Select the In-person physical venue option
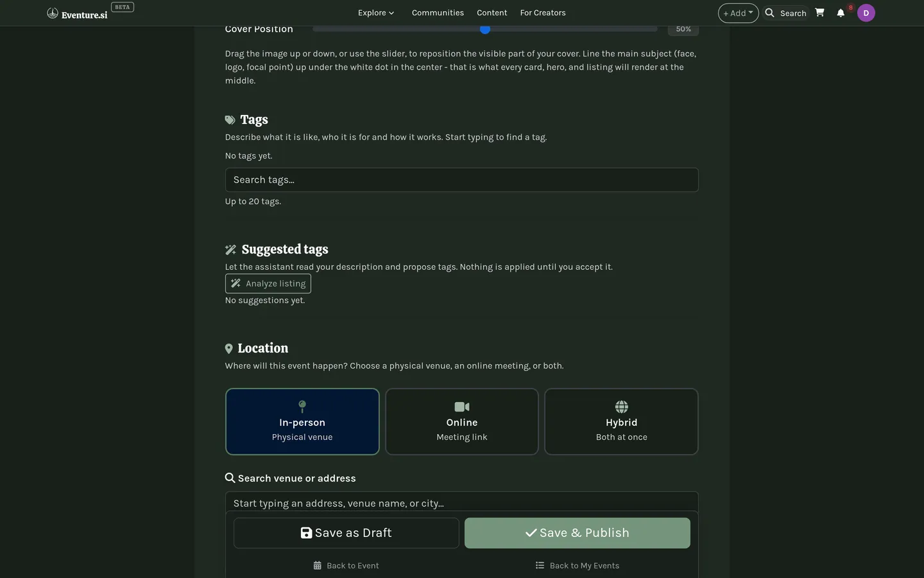Viewport: 924px width, 578px height. pos(302,421)
